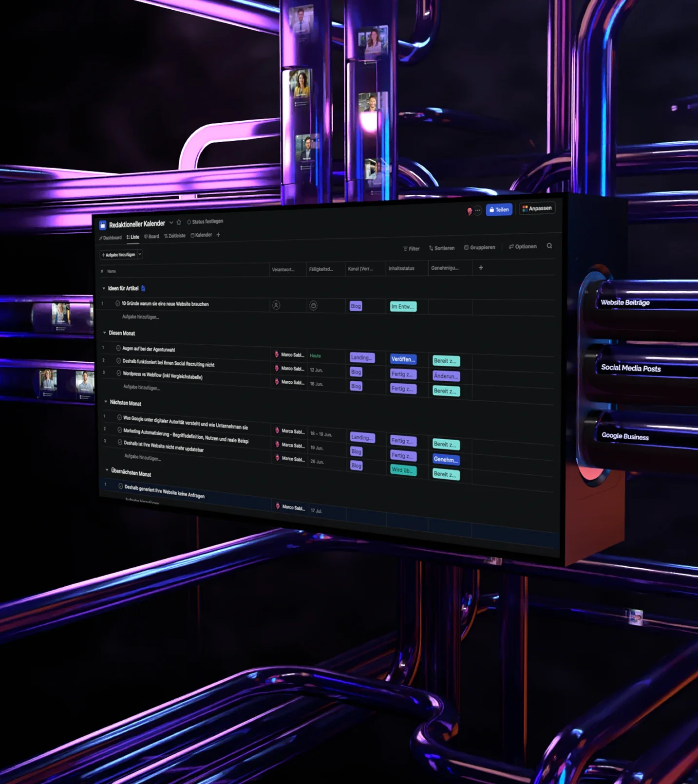This screenshot has height=784, width=698.
Task: Set due date via calendar icon for 10 Gründe
Action: (314, 306)
